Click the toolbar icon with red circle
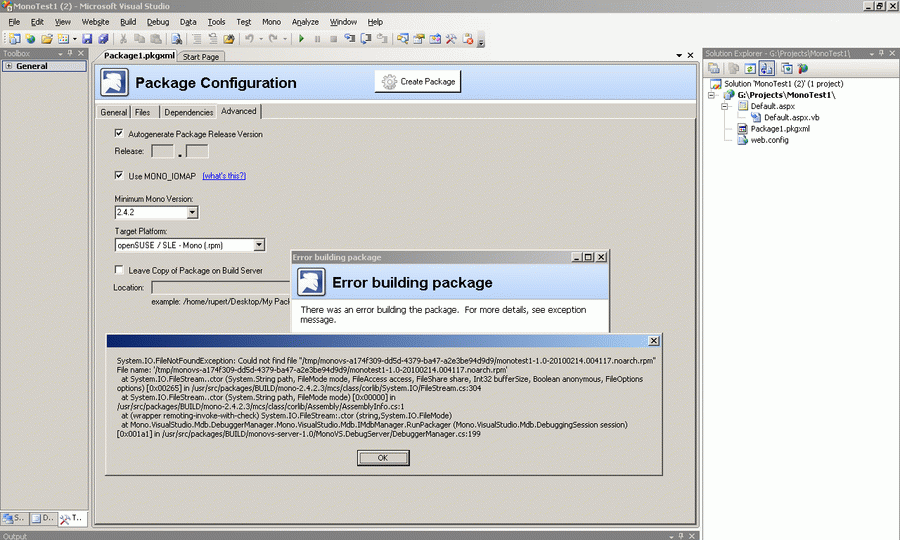 [468, 39]
